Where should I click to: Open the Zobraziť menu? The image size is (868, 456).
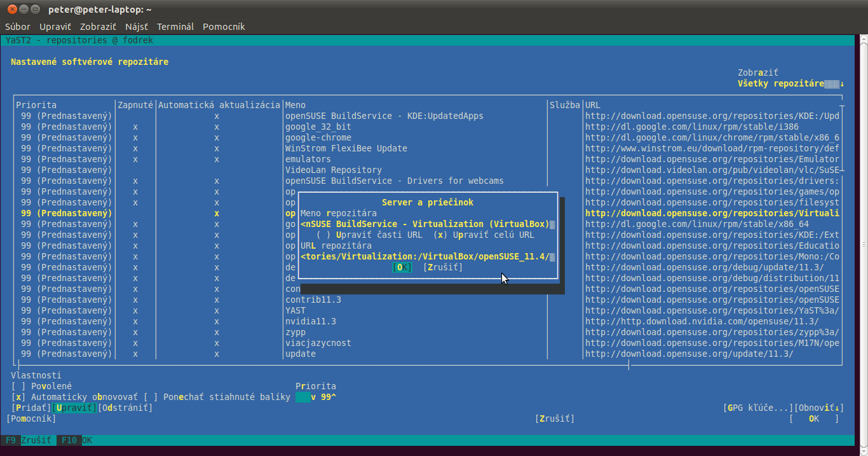pos(98,27)
